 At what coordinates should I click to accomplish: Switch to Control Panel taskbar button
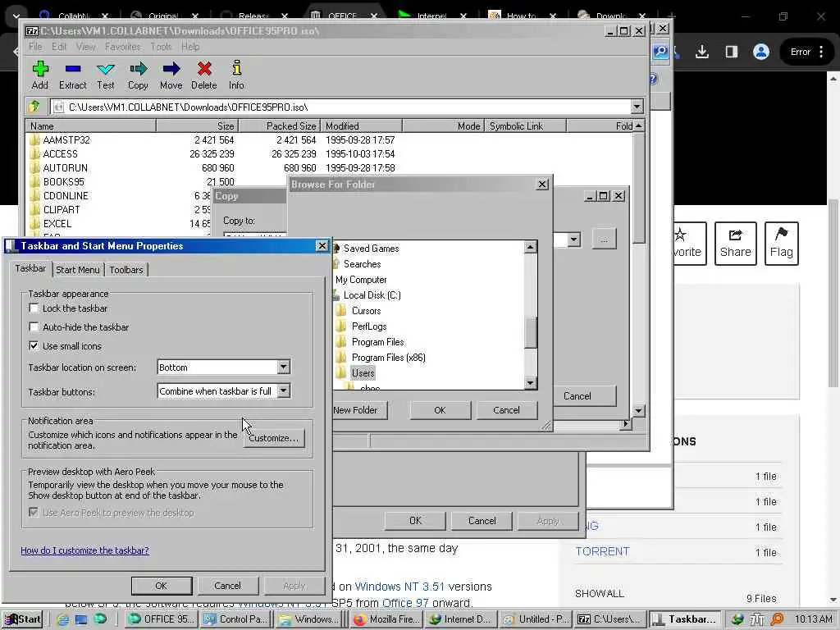coord(236,619)
